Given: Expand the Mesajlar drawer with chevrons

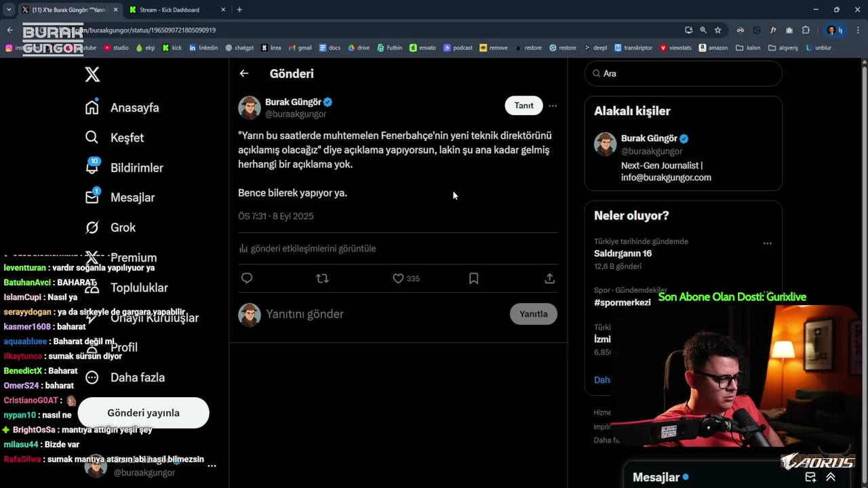Looking at the screenshot, I should point(831,477).
